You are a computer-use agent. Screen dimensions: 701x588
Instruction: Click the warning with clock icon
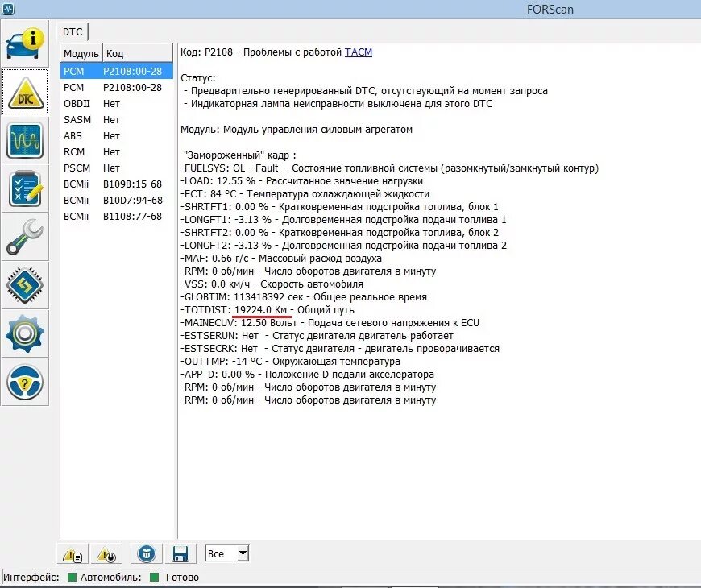[106, 554]
